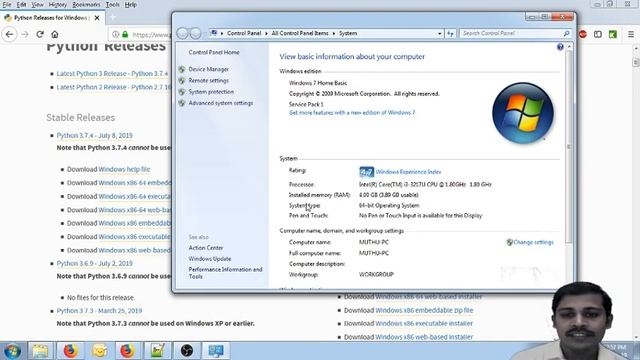Download Windows help file link

(124, 169)
